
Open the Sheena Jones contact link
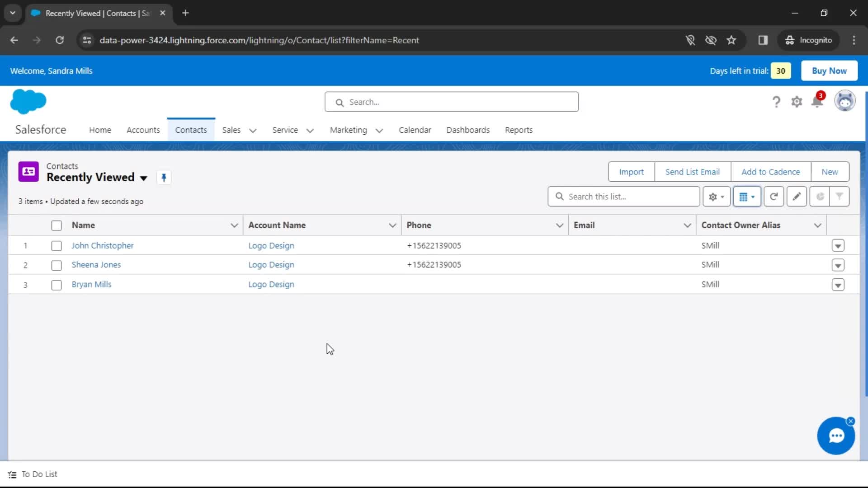[96, 265]
